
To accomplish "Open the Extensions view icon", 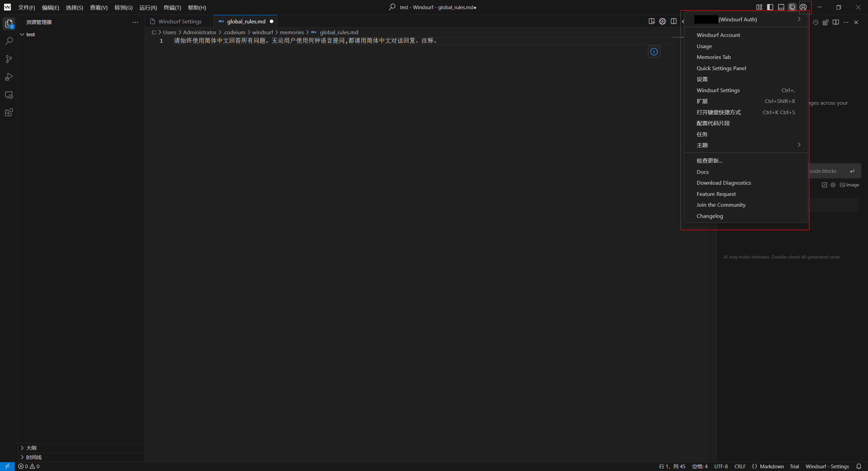I will coord(9,112).
